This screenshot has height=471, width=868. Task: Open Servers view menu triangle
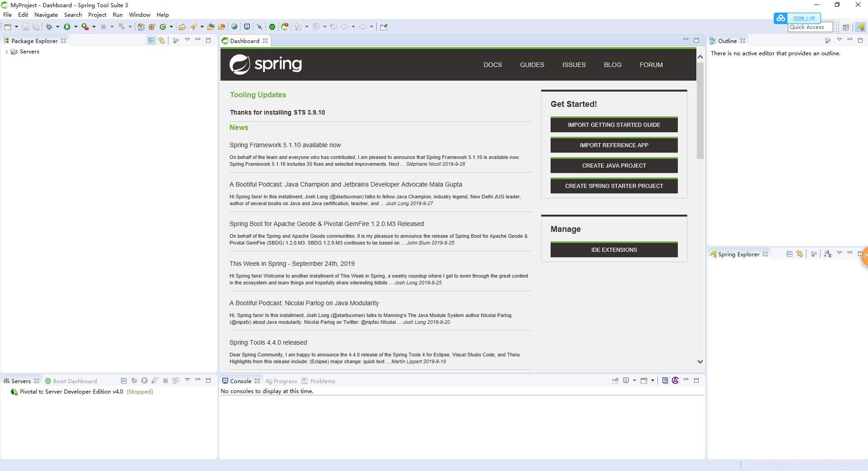point(187,380)
